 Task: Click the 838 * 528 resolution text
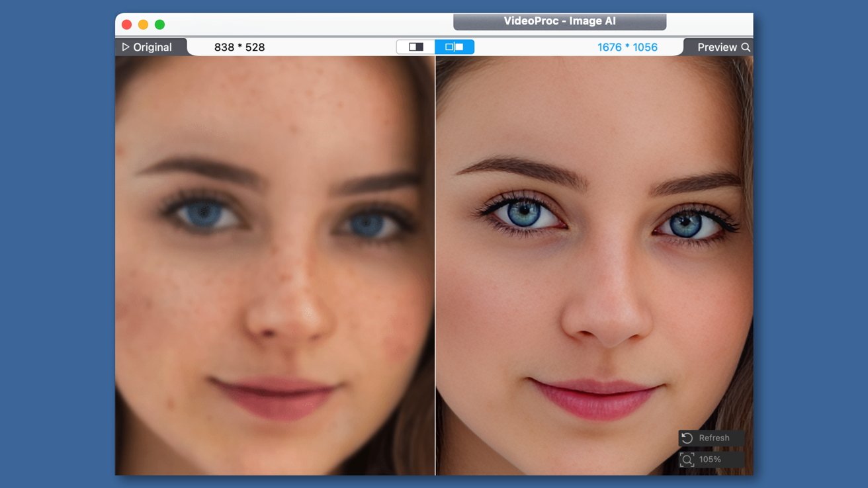click(x=239, y=47)
